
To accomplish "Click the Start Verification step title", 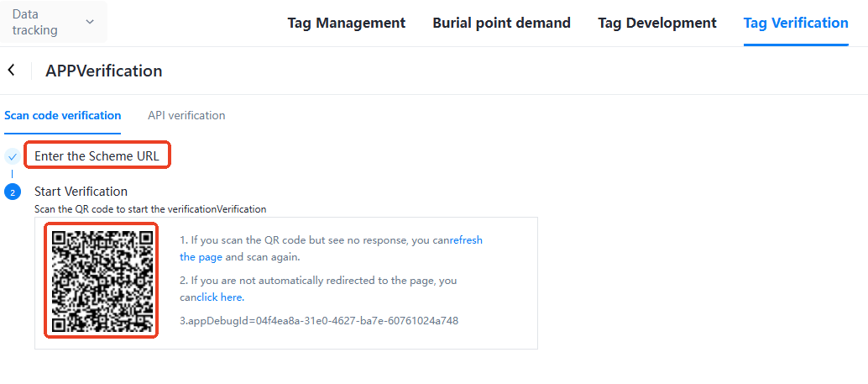I will [81, 192].
